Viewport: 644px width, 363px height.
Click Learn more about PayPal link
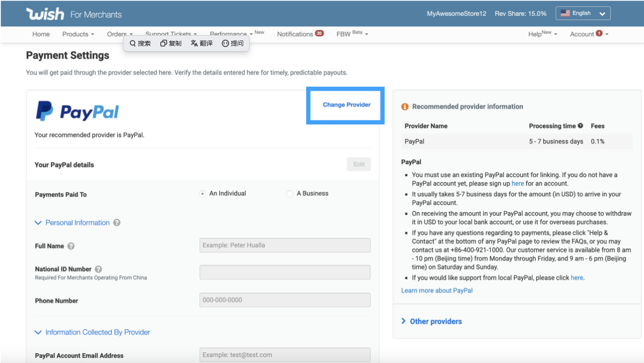tap(437, 290)
